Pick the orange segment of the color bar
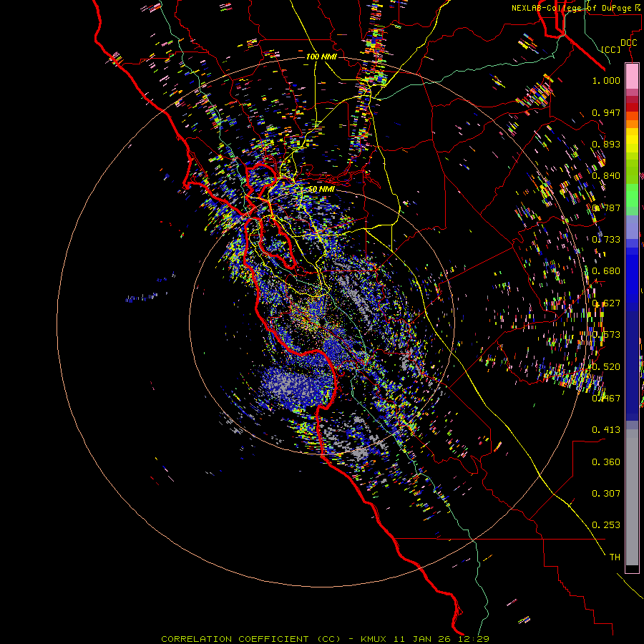644x644 pixels. [632, 120]
